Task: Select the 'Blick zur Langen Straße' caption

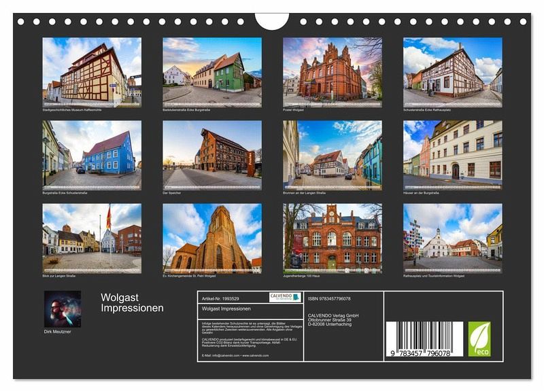Action: point(58,276)
